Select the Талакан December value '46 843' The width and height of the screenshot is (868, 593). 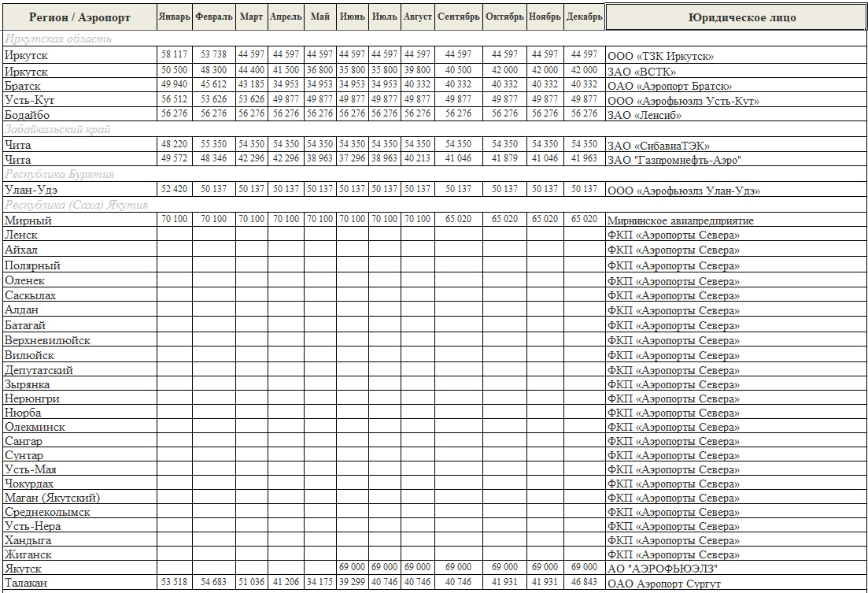584,582
